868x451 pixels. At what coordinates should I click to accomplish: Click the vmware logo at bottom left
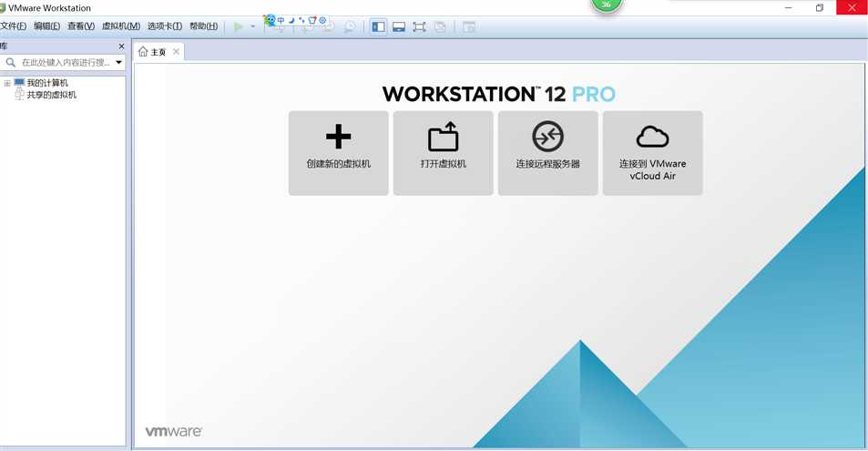(174, 431)
